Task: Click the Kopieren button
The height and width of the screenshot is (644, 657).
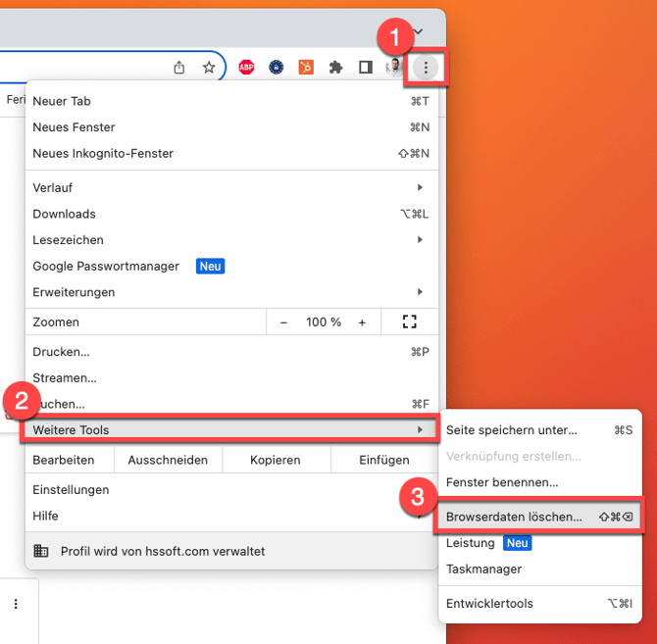Action: (276, 460)
